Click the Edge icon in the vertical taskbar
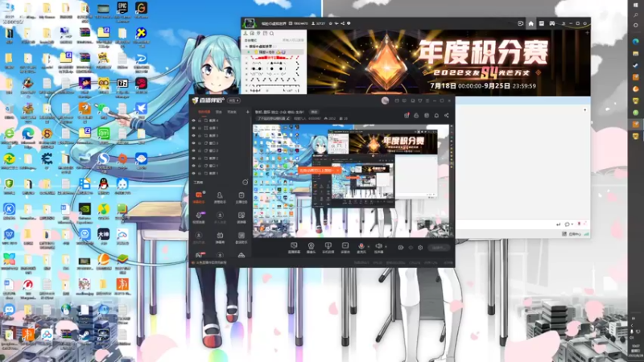This screenshot has height=362, width=644. 635,42
